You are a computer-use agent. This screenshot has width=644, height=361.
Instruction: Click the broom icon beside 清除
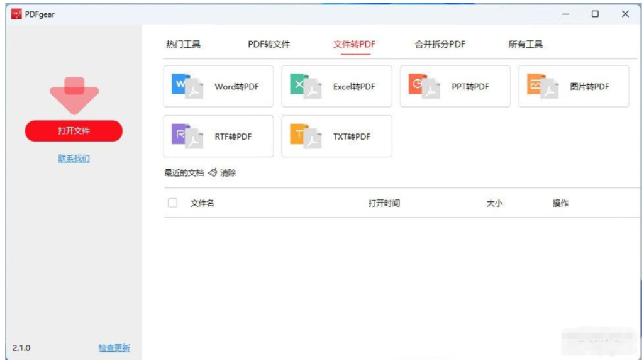pyautogui.click(x=213, y=172)
